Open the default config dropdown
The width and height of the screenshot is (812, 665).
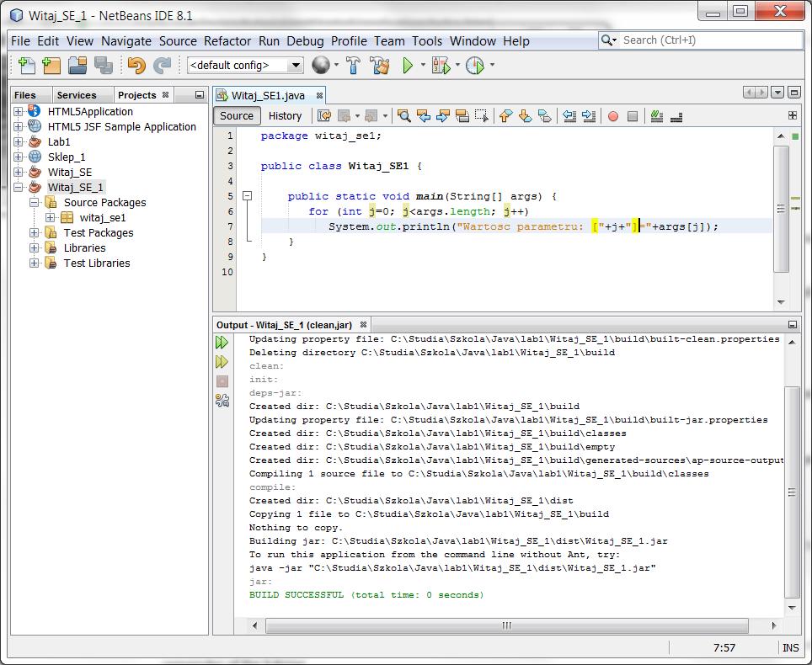pyautogui.click(x=244, y=65)
